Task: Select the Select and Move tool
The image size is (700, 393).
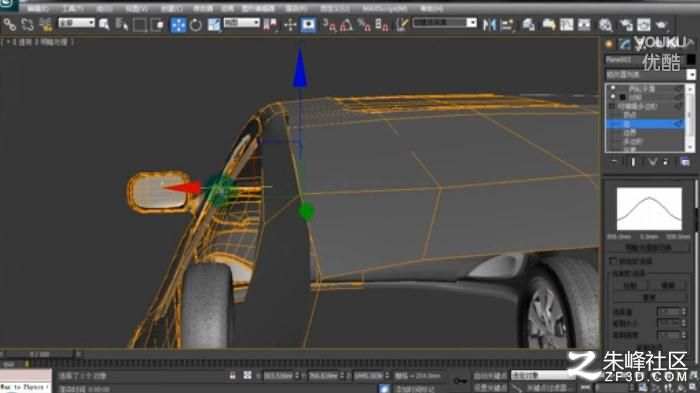Action: click(x=178, y=25)
